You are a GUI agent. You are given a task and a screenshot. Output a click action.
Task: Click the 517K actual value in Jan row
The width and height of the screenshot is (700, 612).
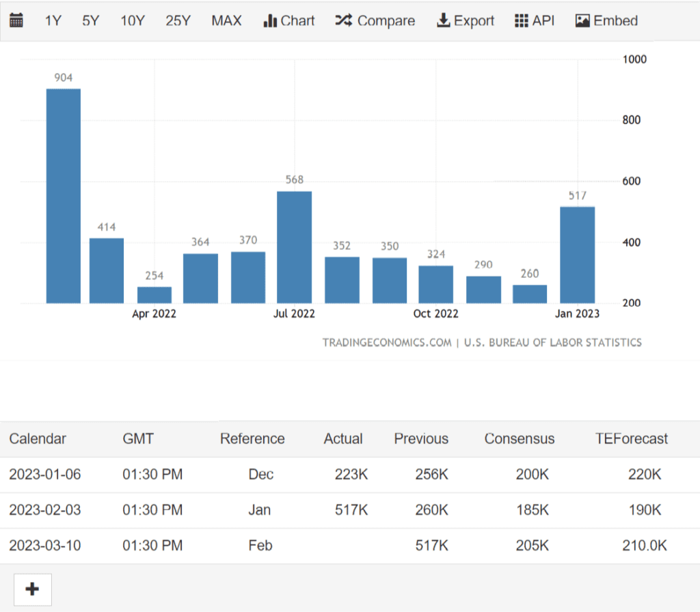tap(351, 510)
